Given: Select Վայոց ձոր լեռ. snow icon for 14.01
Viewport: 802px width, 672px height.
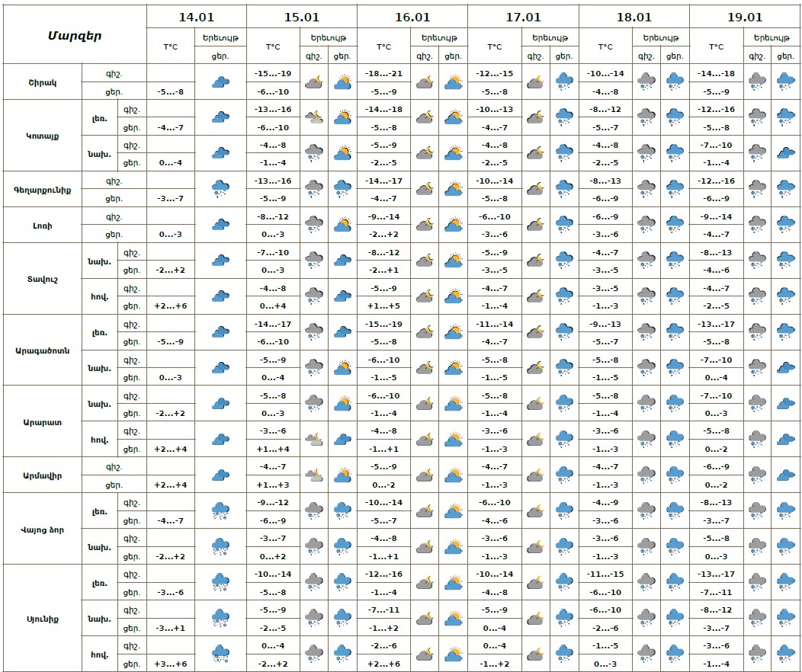Looking at the screenshot, I should [x=221, y=510].
